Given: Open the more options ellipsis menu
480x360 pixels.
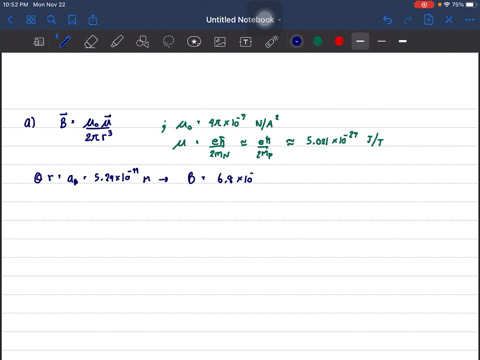Looking at the screenshot, I should [470, 20].
